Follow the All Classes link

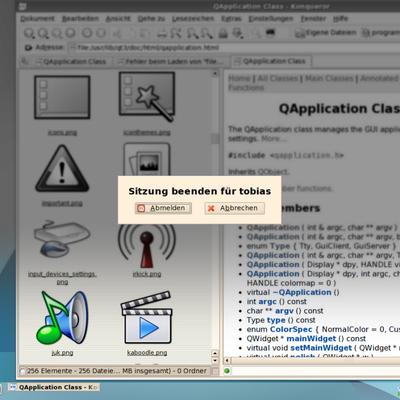[277, 78]
